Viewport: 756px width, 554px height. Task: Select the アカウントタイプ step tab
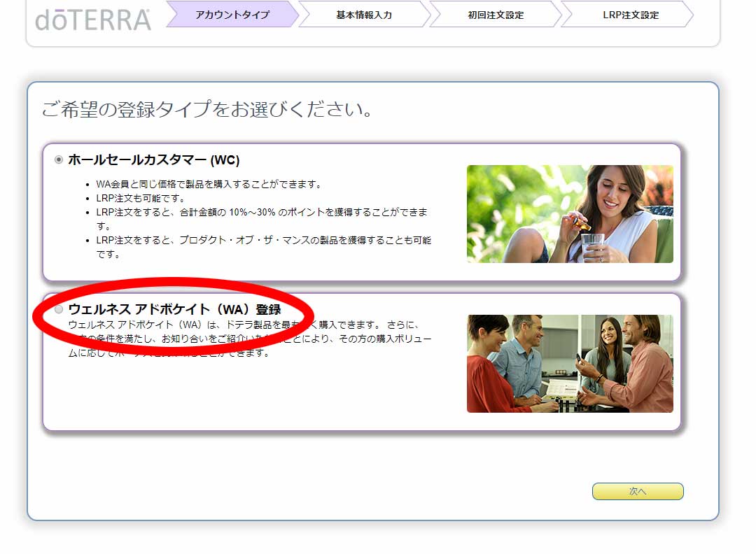tap(233, 15)
